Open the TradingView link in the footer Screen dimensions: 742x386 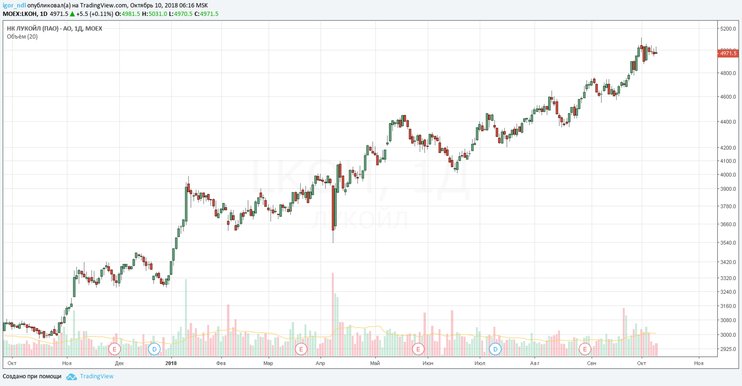(97, 377)
